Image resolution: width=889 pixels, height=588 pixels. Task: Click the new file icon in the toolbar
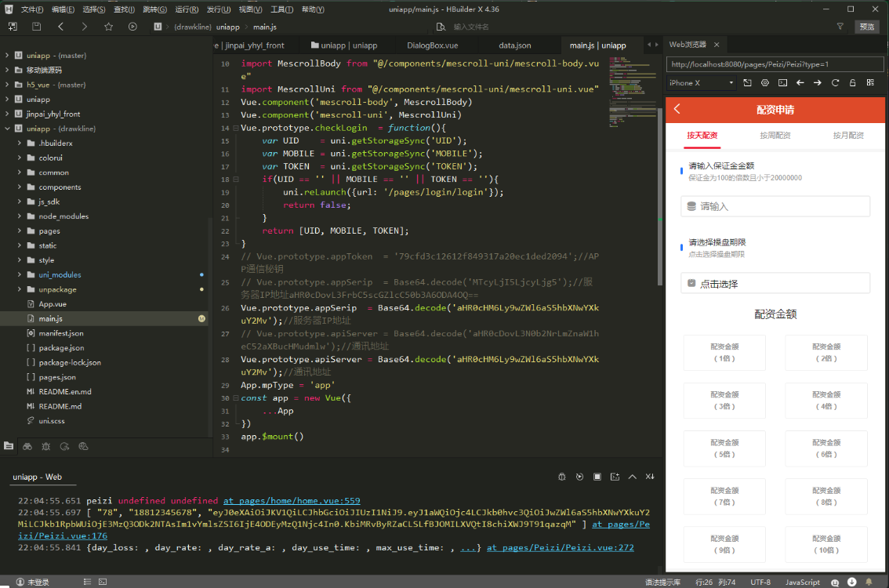(13, 27)
